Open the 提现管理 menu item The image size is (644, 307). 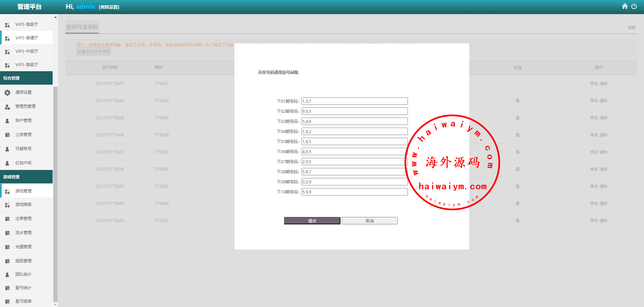click(23, 261)
